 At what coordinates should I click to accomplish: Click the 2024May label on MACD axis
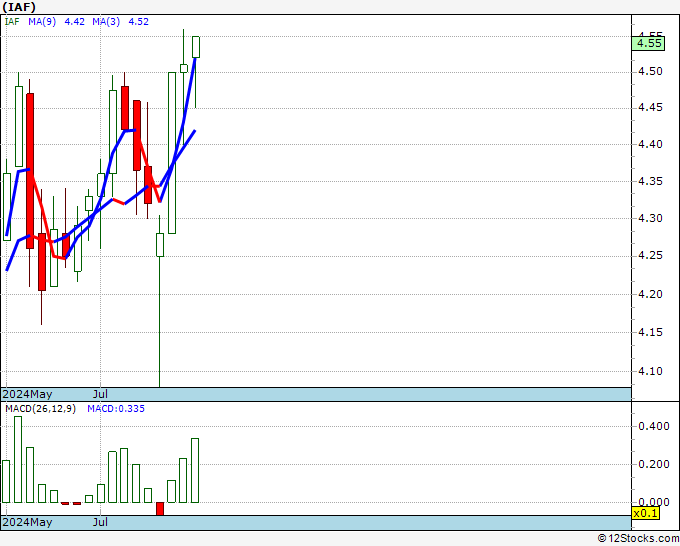click(x=27, y=522)
